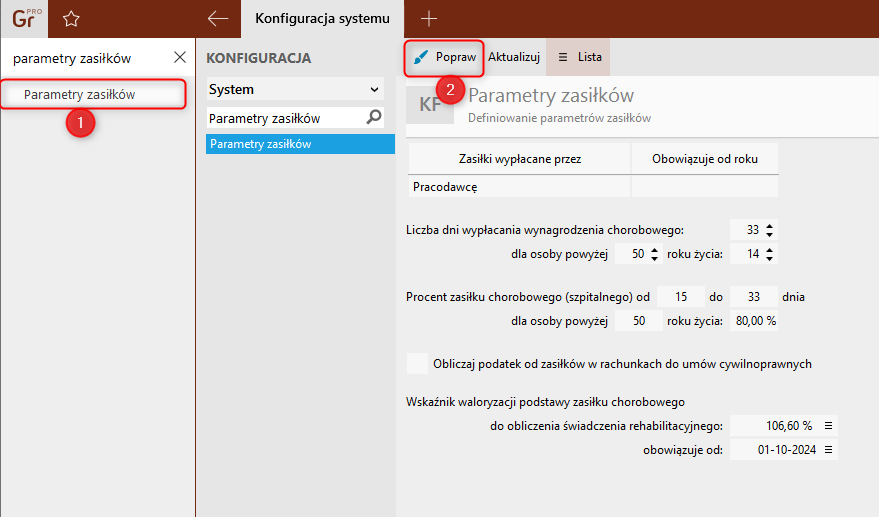Decrease the days value 14
Image resolution: width=879 pixels, height=517 pixels.
tap(770, 258)
